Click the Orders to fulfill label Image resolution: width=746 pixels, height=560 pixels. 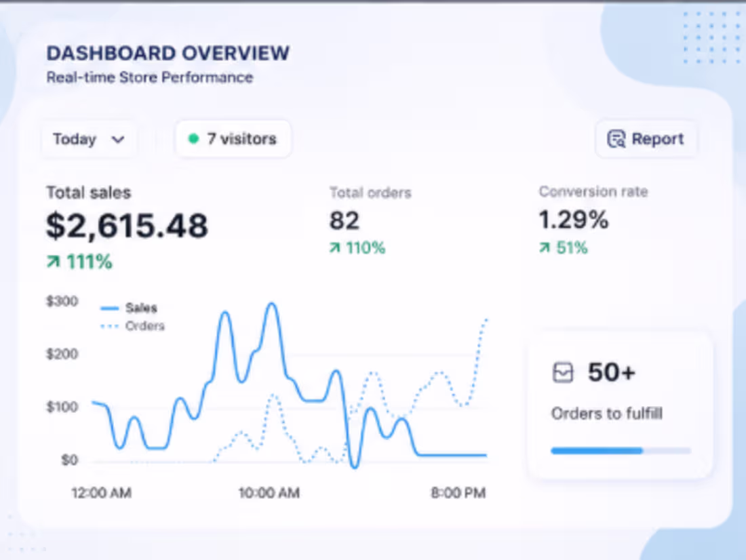tap(606, 414)
